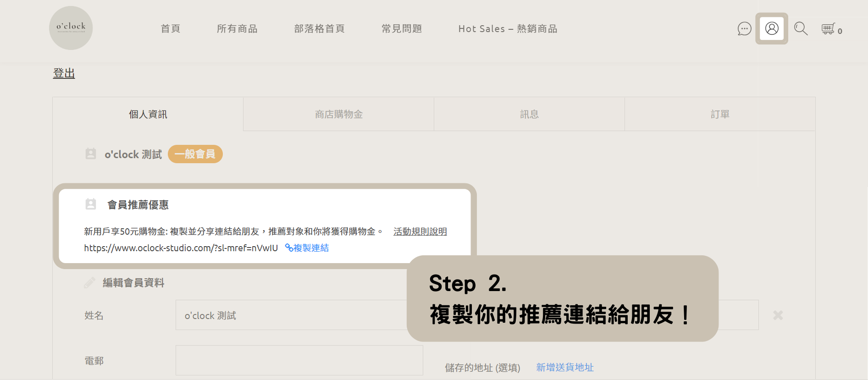Screen dimensions: 868x380
Task: Click the 一般會員 membership badge
Action: (x=195, y=154)
